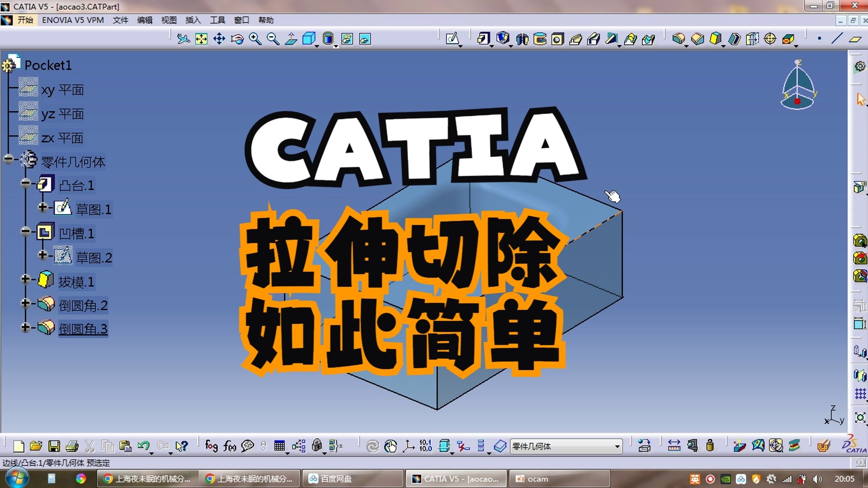Select the Hole tool icon
The image size is (868, 488).
(557, 39)
